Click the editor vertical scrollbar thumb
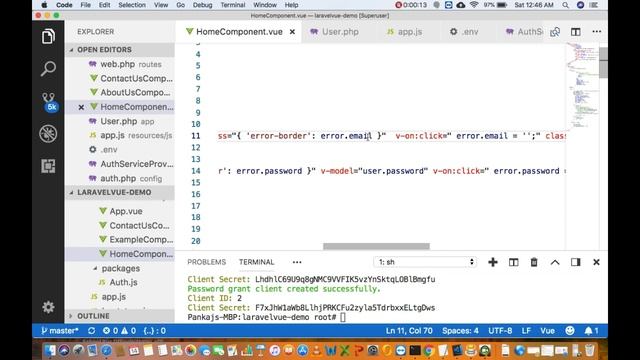This screenshot has width=640, height=360. tap(603, 62)
